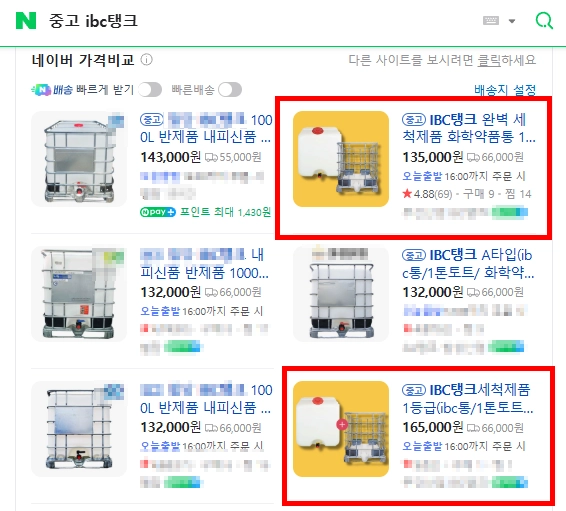Click the info icon beside 네이버 가격비교

146,60
